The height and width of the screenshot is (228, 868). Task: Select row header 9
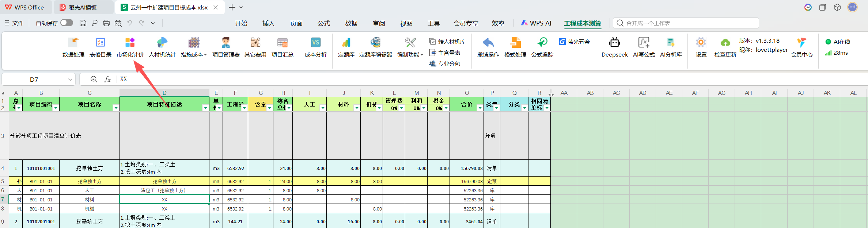(3, 221)
